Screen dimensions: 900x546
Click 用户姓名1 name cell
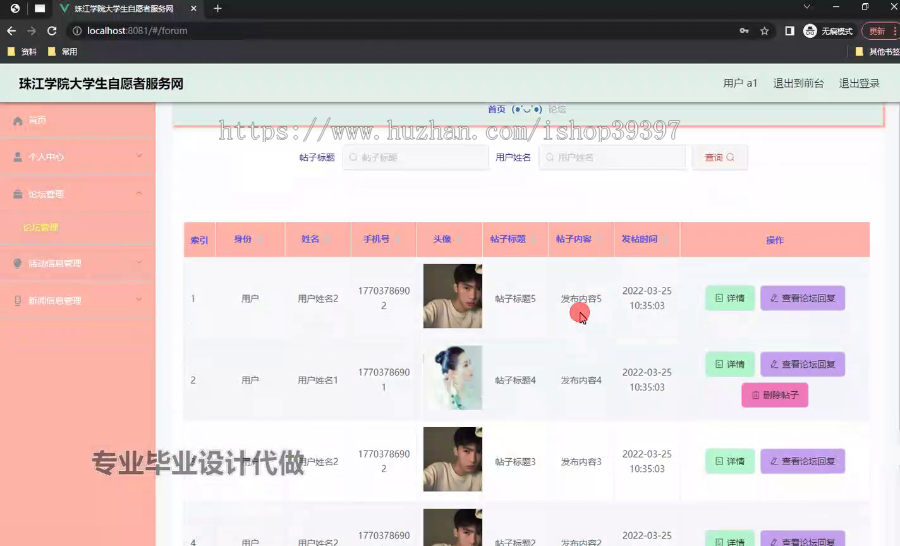317,380
